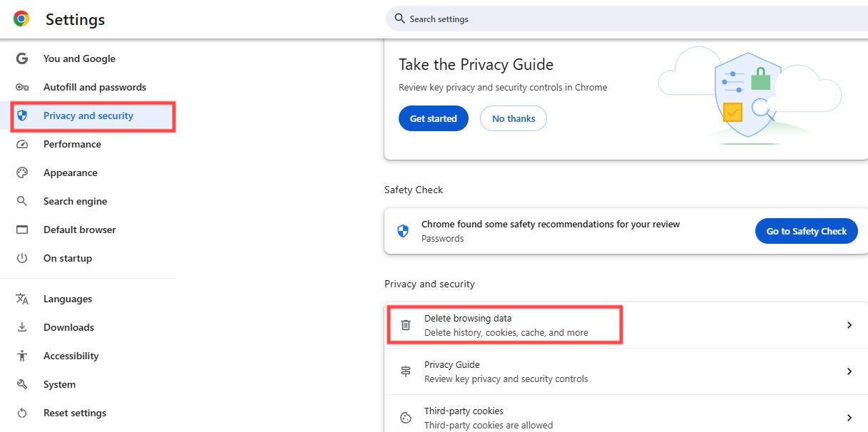868x432 pixels.
Task: Click the On startup power icon
Action: [21, 258]
